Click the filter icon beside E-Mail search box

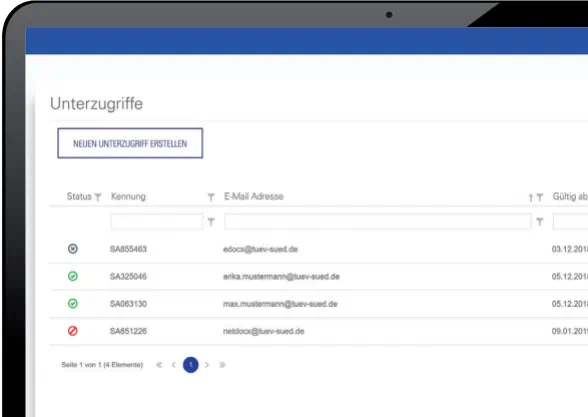[540, 222]
